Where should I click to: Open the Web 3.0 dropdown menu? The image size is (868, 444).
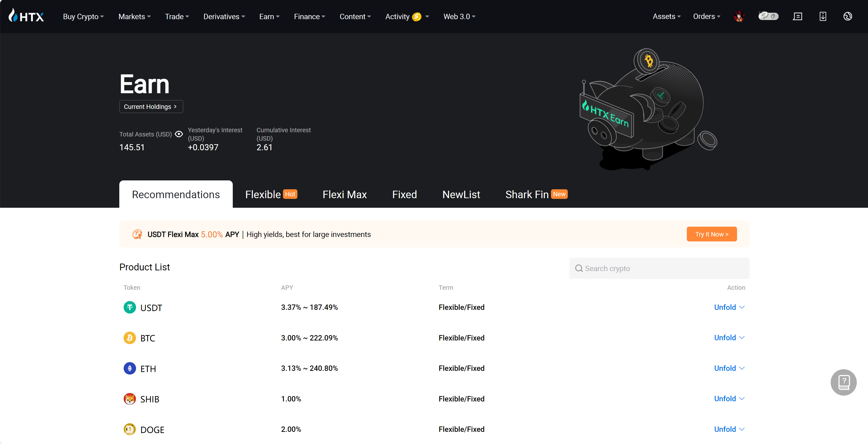(x=459, y=17)
